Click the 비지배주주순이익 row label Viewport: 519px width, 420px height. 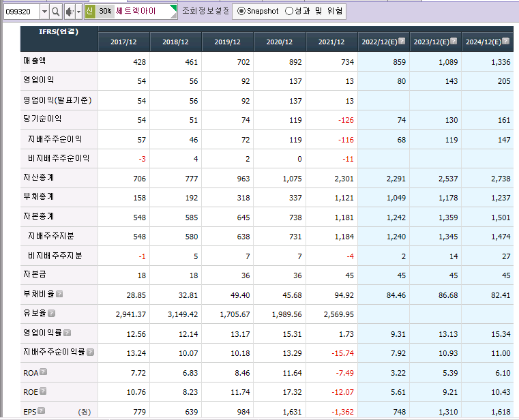pyautogui.click(x=59, y=158)
